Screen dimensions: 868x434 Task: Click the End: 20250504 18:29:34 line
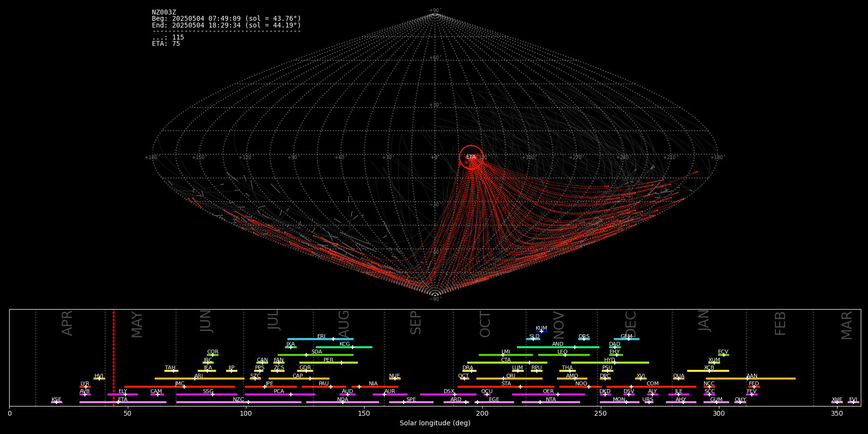[x=226, y=25]
